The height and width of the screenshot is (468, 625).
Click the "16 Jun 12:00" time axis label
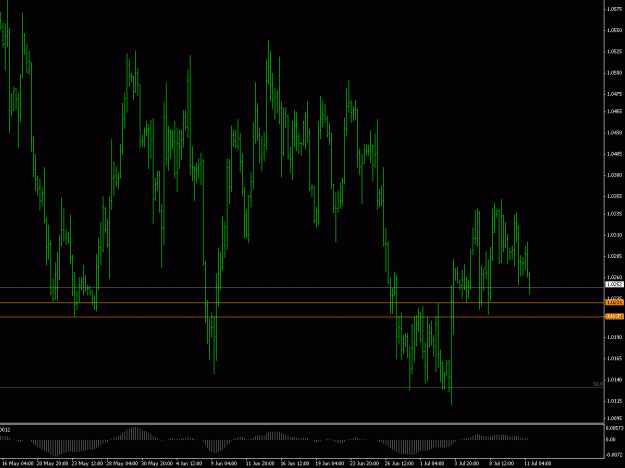click(x=295, y=464)
